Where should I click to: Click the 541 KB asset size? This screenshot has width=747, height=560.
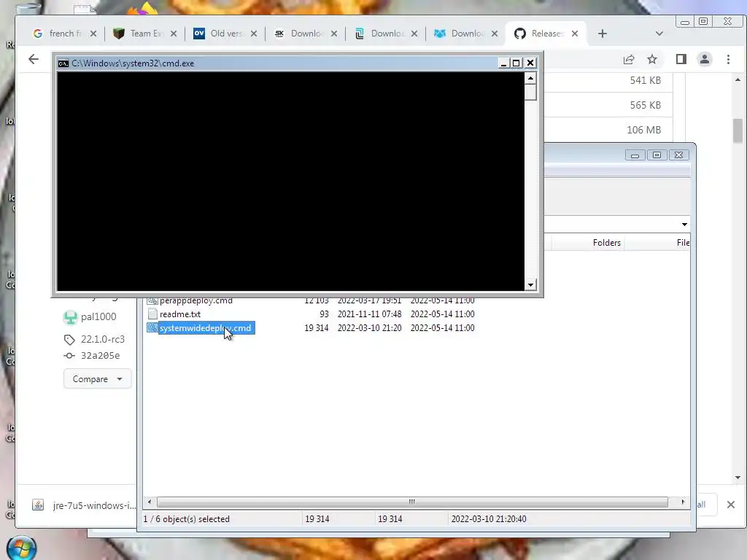click(646, 80)
